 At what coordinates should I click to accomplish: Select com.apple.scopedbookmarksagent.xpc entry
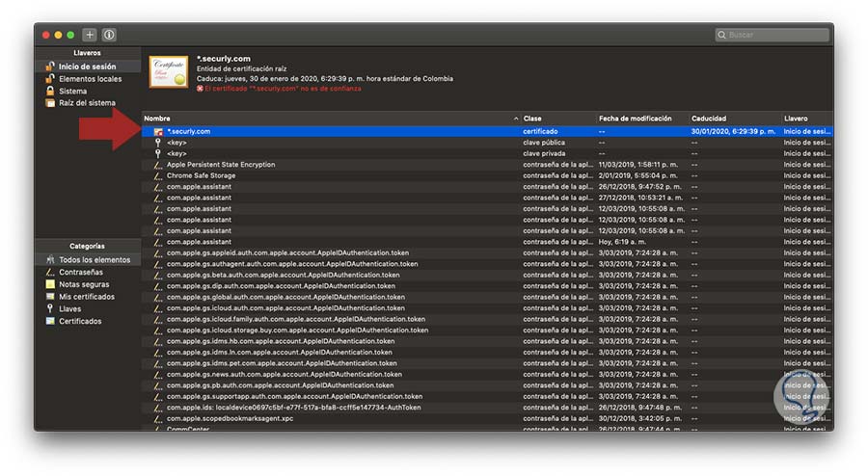487,418
